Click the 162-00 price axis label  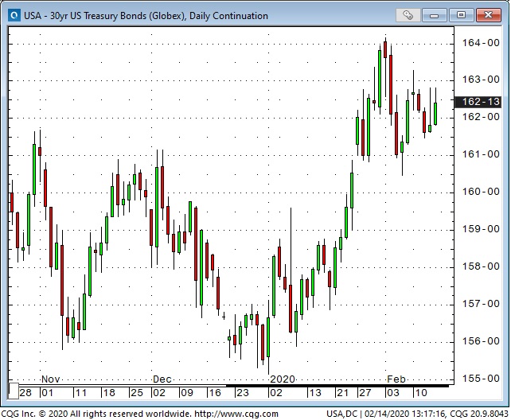(x=481, y=117)
